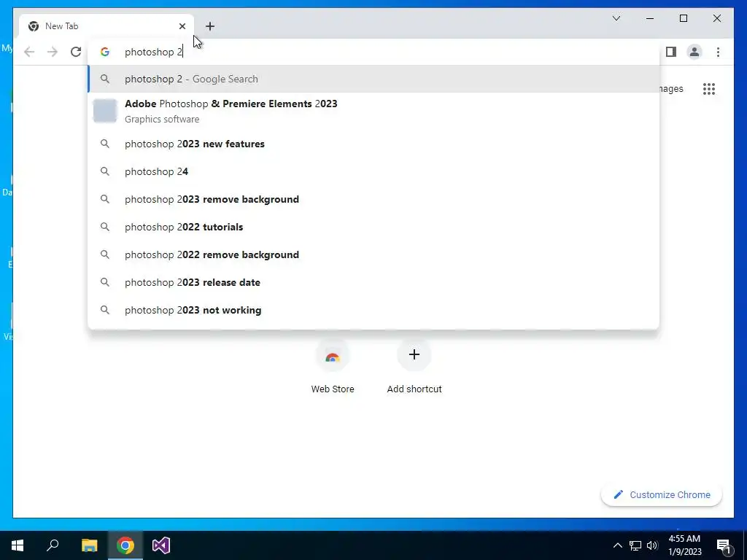Close the Chrome window
The width and height of the screenshot is (747, 560).
point(716,18)
